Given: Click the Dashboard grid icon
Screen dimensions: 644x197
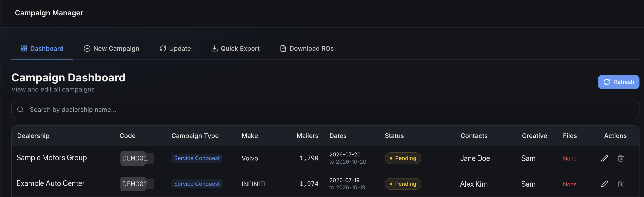Looking at the screenshot, I should point(24,48).
